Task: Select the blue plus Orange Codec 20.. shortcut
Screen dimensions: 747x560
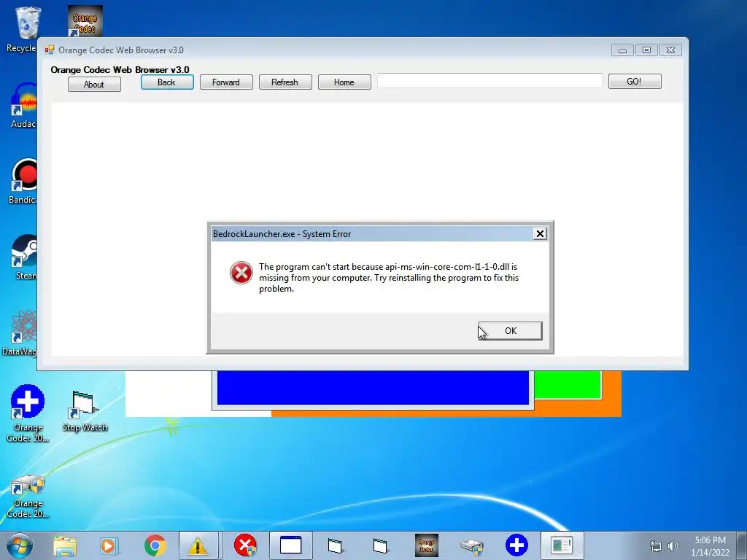Action: (x=28, y=413)
